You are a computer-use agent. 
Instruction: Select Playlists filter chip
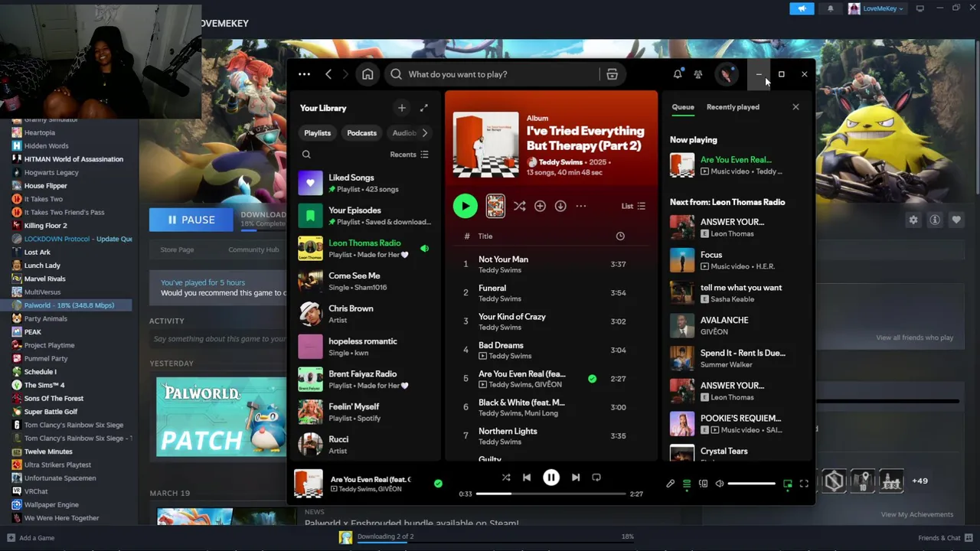click(x=318, y=133)
